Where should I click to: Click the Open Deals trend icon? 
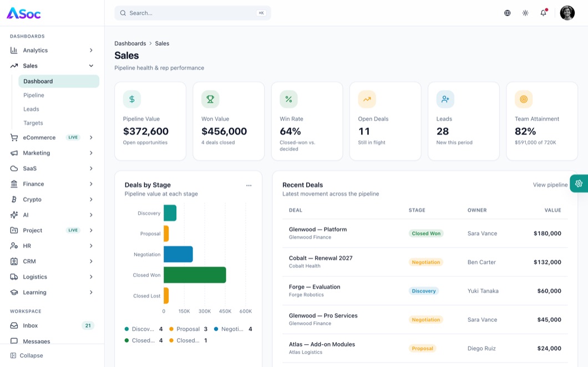[367, 99]
